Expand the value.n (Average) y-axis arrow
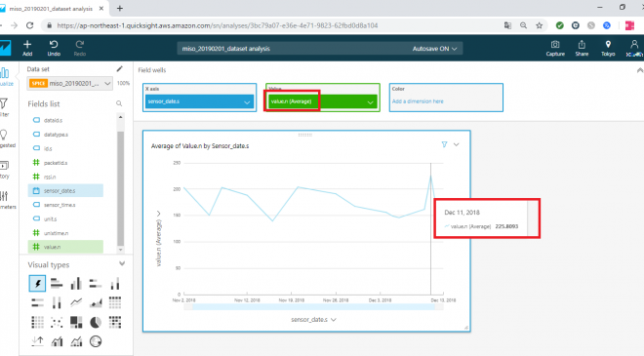 tap(158, 214)
